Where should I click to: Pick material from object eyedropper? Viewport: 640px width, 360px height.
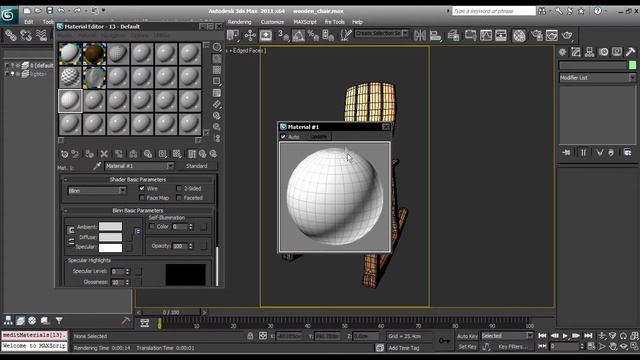97,166
